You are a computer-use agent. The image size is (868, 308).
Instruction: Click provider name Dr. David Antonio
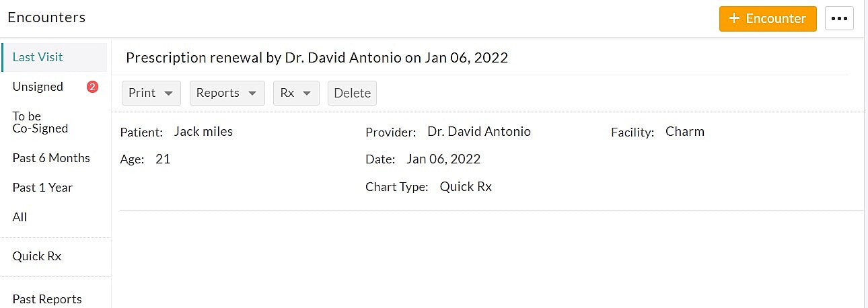[x=479, y=132]
